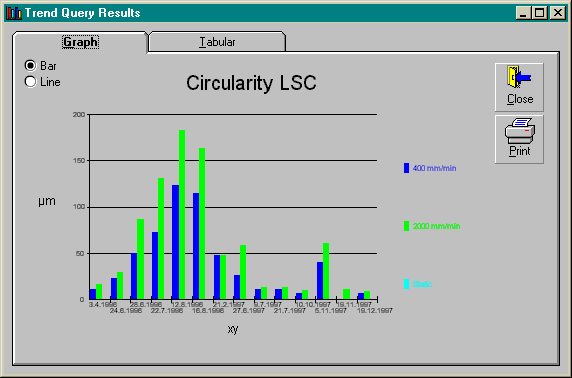Viewport: 572px width, 378px height.
Task: Minimize the Trend Query Results window
Action: (523, 13)
